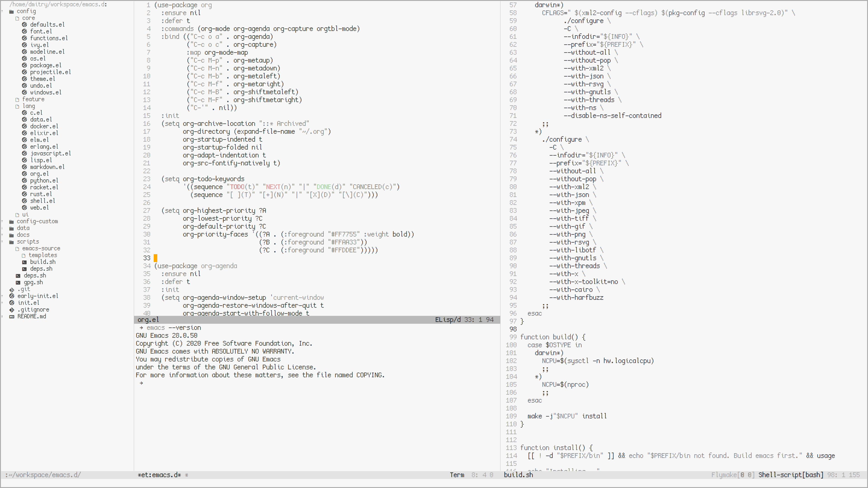Click the terminal prompt below the version output

click(141, 383)
